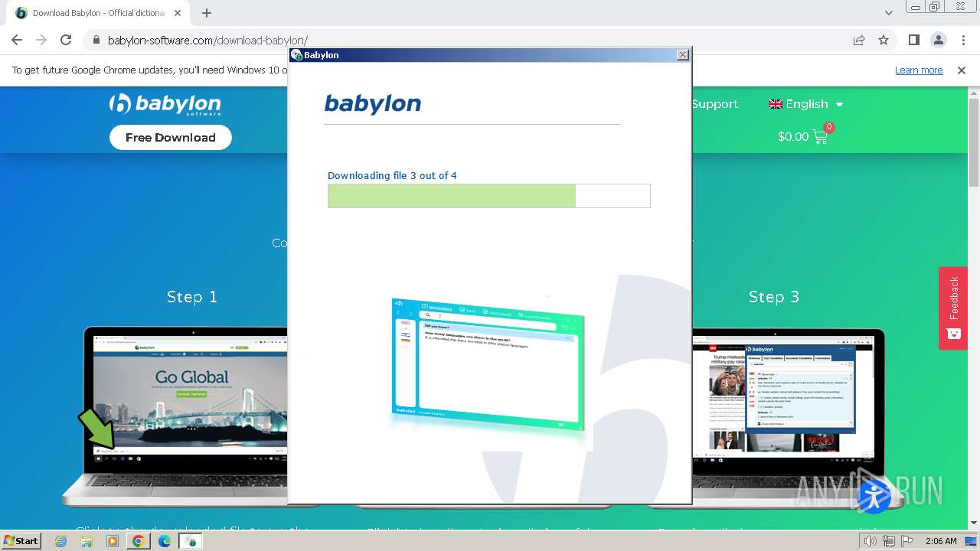Click the Step 1 heading
The width and height of the screenshot is (980, 551).
click(192, 297)
